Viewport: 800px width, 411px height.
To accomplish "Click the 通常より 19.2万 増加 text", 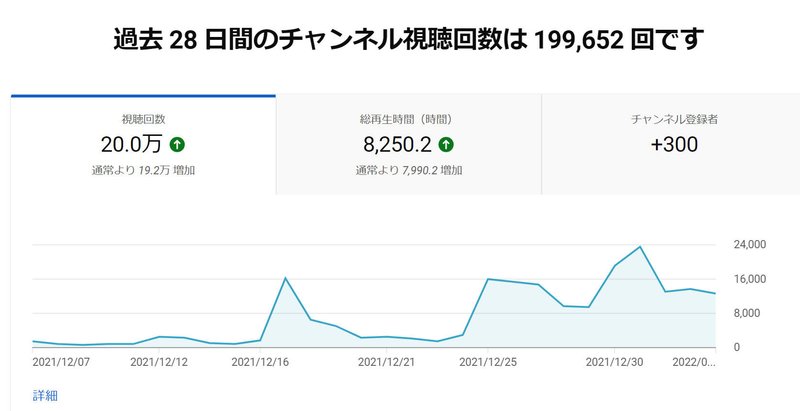I will (x=143, y=171).
